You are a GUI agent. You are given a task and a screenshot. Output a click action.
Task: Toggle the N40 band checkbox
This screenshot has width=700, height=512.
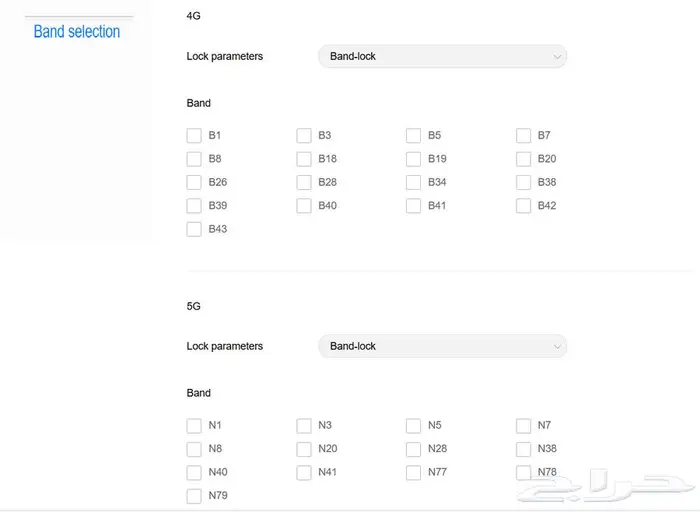coord(194,473)
